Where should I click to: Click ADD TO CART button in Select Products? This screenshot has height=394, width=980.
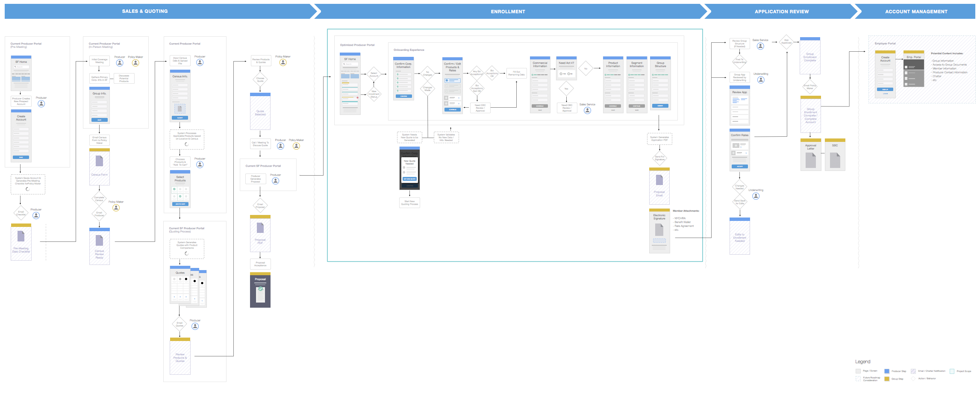[180, 204]
